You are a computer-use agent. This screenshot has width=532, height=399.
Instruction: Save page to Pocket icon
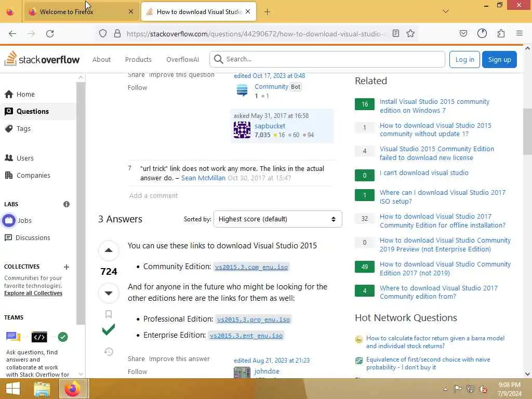463,33
